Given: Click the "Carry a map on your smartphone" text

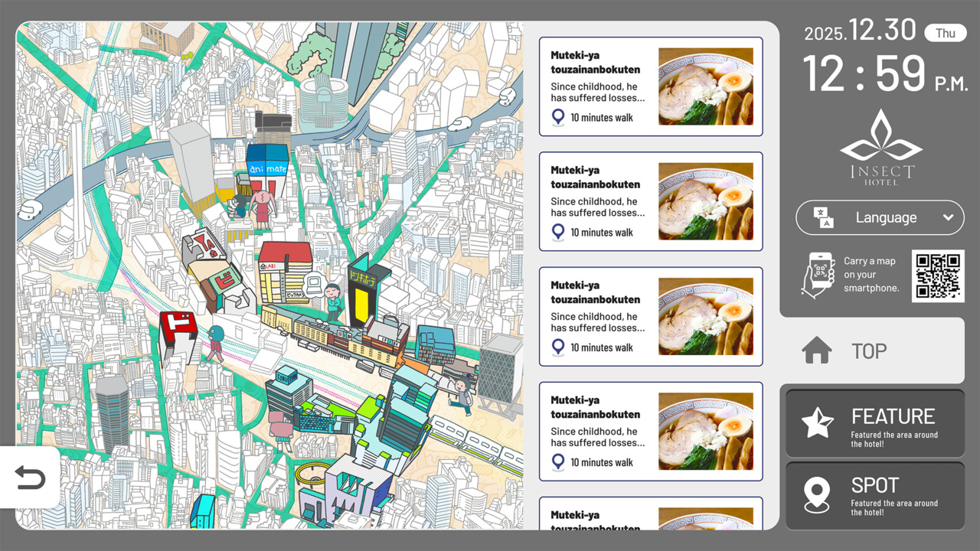Looking at the screenshot, I should tap(871, 275).
